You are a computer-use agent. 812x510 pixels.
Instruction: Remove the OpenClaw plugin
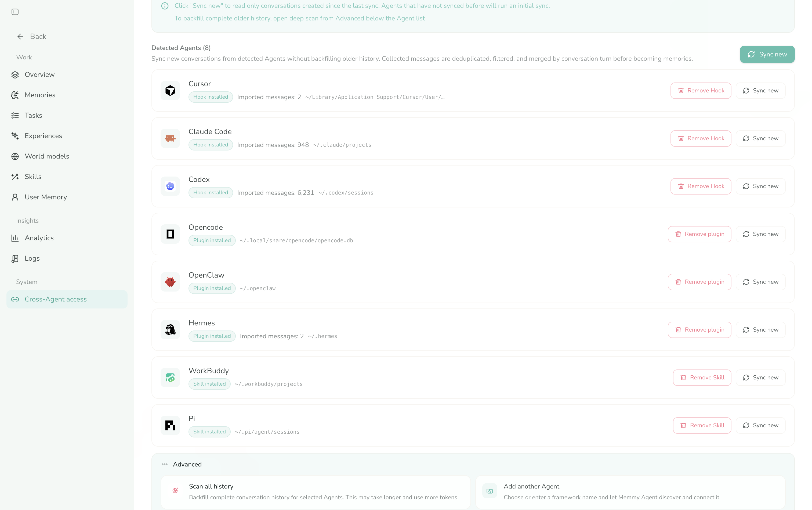699,282
